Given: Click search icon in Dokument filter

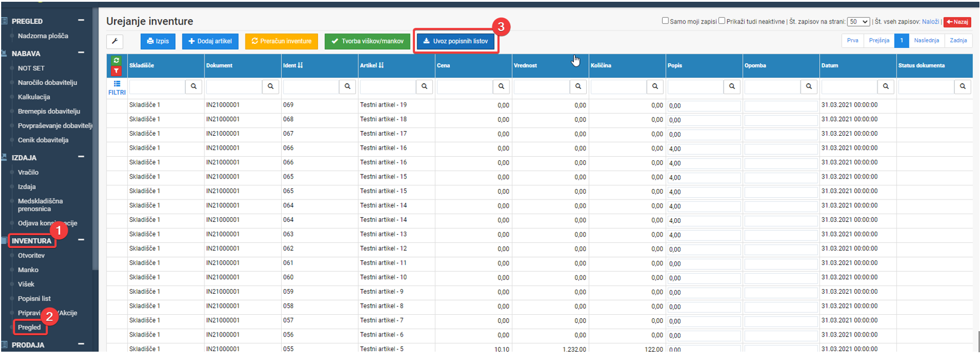Looking at the screenshot, I should tap(271, 87).
